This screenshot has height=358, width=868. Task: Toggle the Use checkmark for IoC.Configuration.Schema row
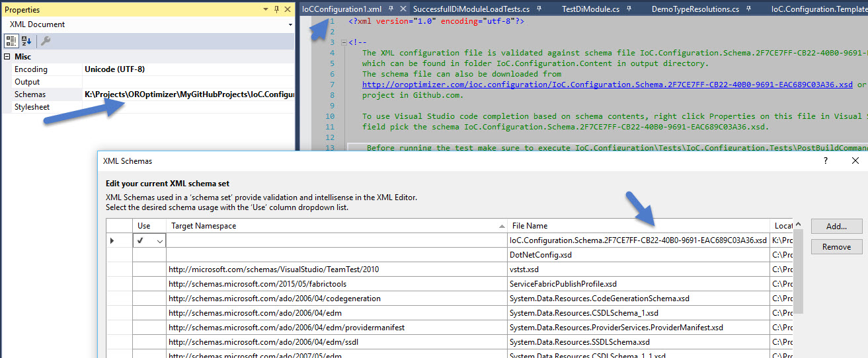pyautogui.click(x=141, y=241)
